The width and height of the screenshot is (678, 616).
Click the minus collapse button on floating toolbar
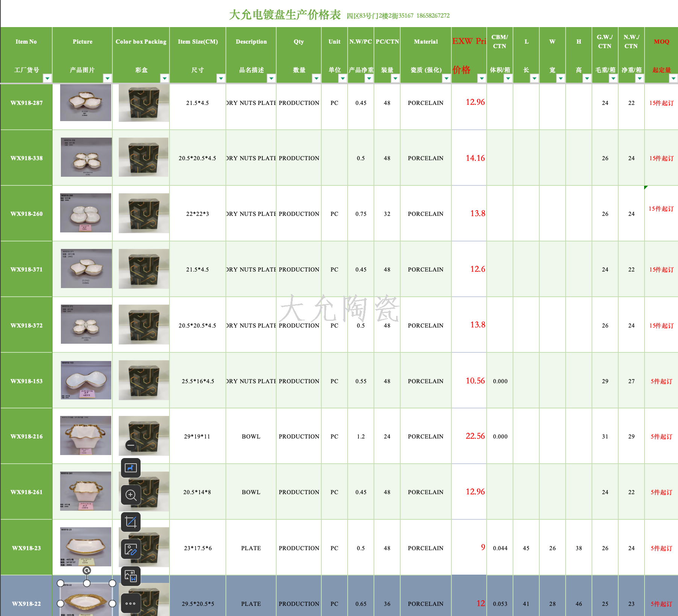pos(130,445)
